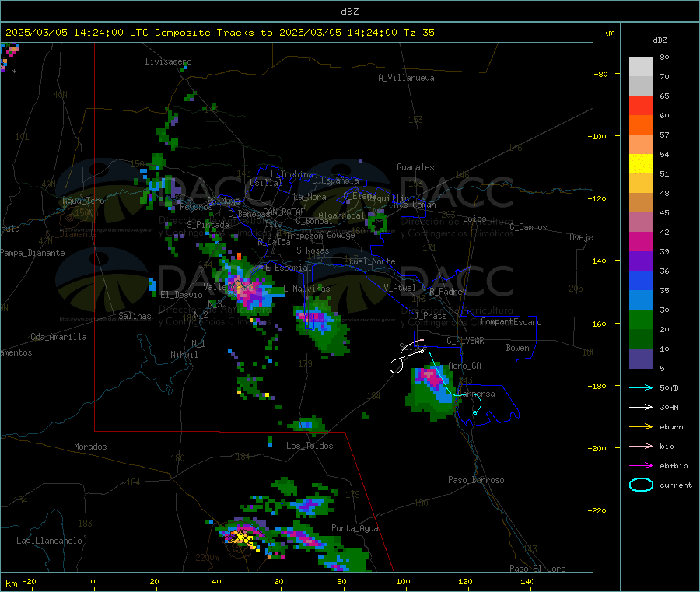This screenshot has width=700, height=592.
Task: Click the '140' tick on bottom axis
Action: [527, 581]
